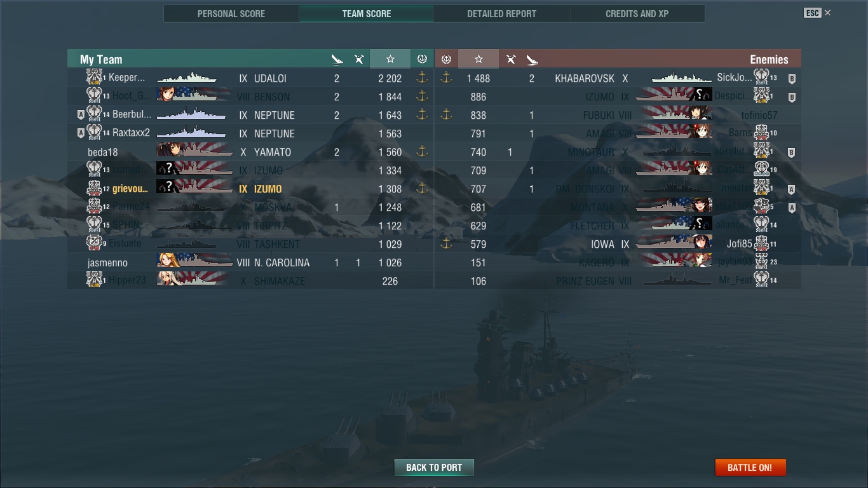868x488 pixels.
Task: Click the Jofi85 IOWA enemy row
Action: pyautogui.click(x=618, y=244)
